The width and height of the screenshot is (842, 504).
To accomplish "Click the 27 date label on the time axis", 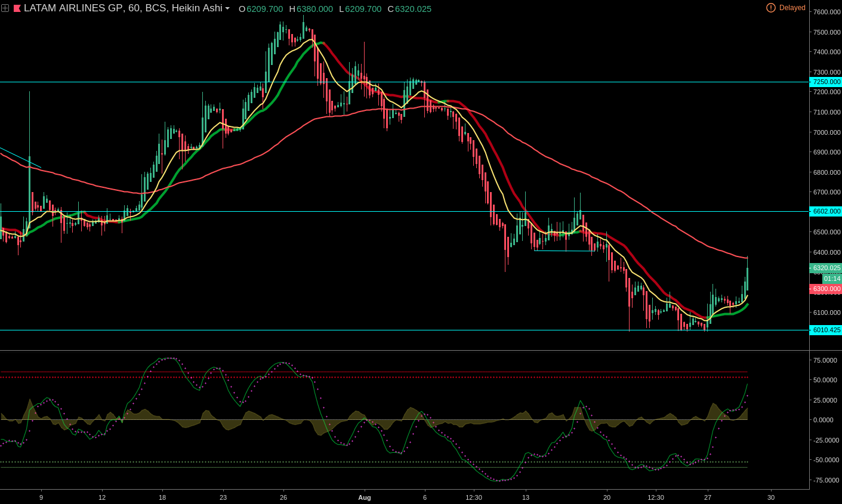I will [x=708, y=497].
